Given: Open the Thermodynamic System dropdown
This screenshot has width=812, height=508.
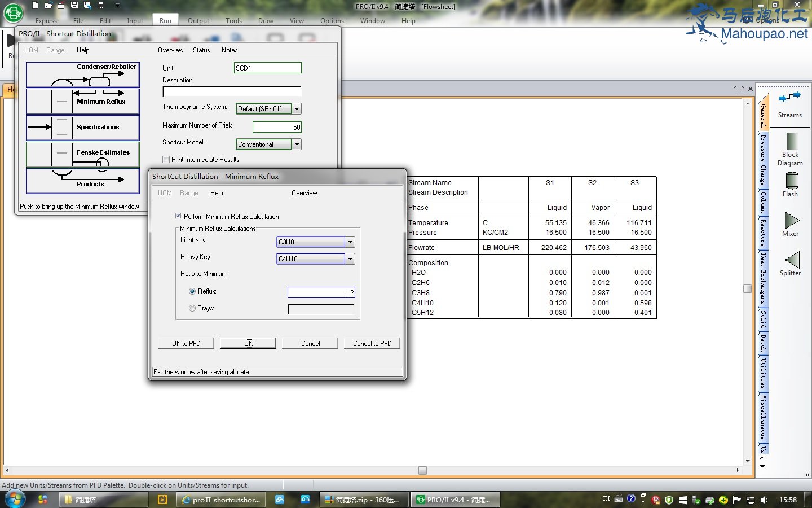Looking at the screenshot, I should click(297, 108).
